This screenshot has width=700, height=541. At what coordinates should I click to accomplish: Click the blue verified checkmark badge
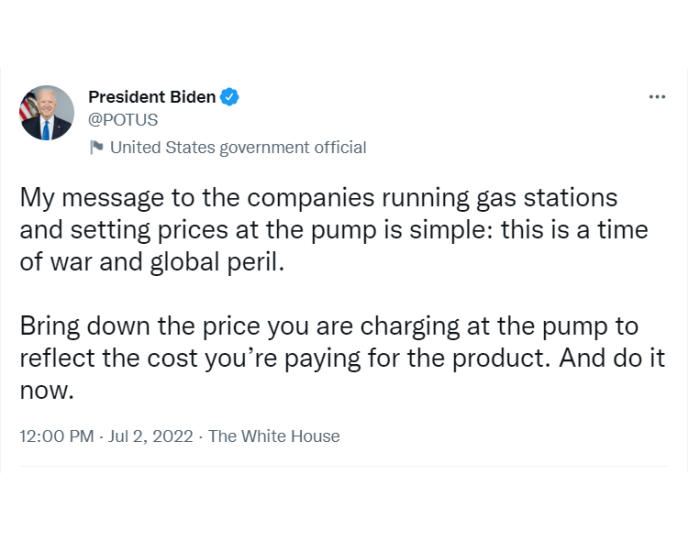(x=229, y=97)
